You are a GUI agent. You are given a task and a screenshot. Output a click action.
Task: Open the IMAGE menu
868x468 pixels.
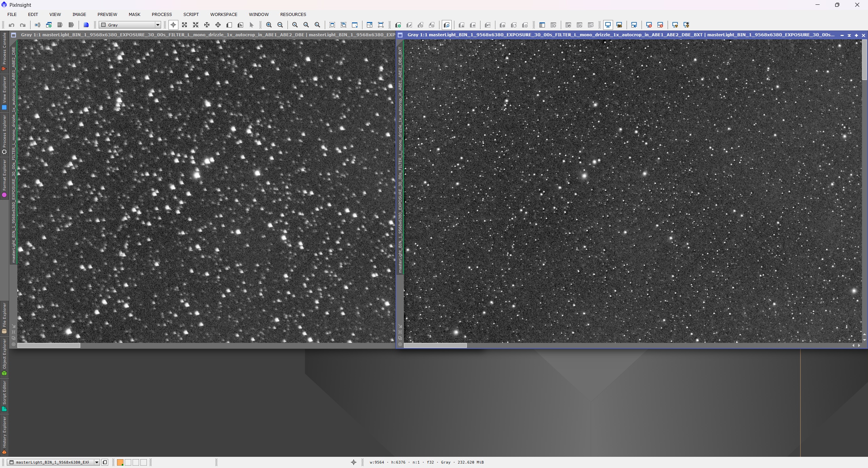pos(79,14)
